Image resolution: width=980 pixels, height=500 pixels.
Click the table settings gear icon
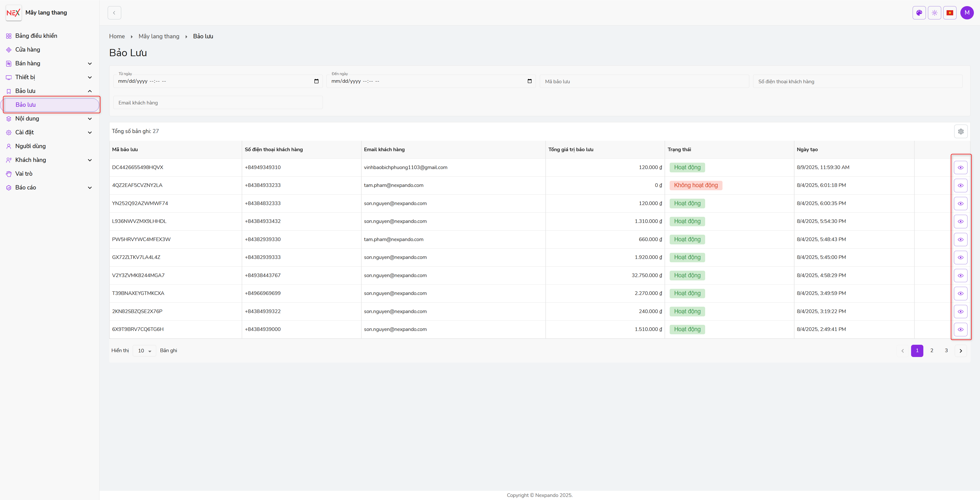[x=961, y=131]
